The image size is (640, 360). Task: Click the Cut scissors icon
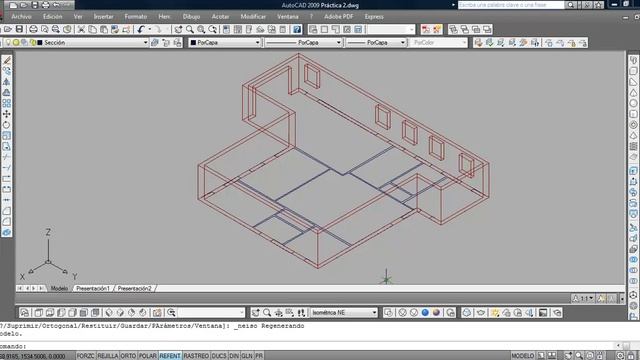(x=81, y=29)
